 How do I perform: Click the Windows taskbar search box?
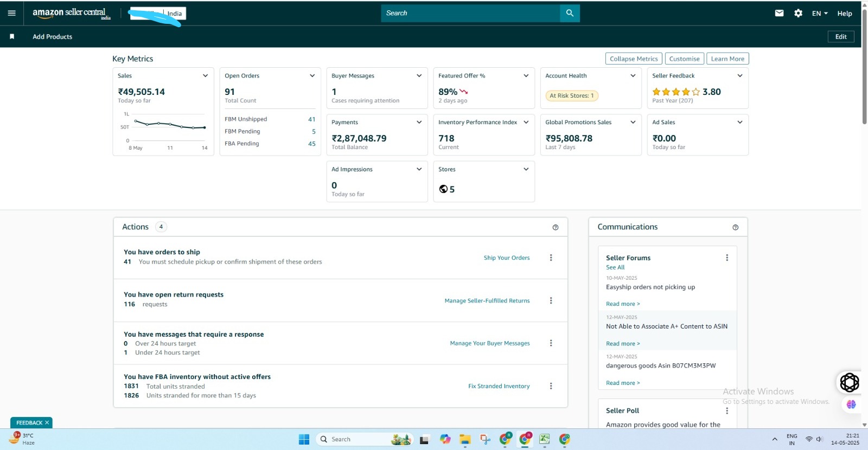(363, 439)
